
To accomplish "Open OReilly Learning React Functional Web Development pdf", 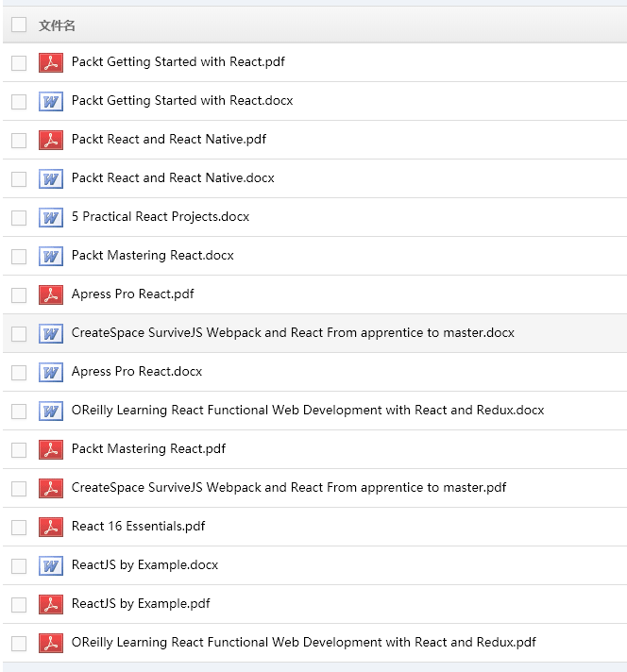I will pyautogui.click(x=303, y=643).
